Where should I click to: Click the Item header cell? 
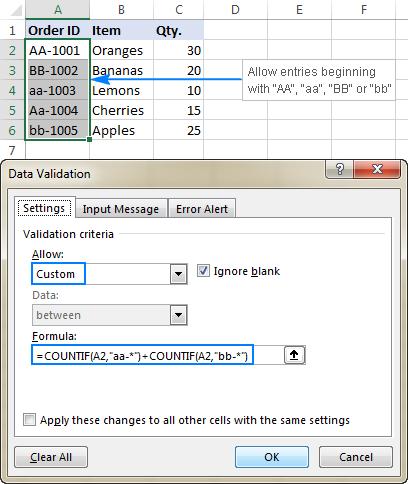pyautogui.click(x=121, y=30)
